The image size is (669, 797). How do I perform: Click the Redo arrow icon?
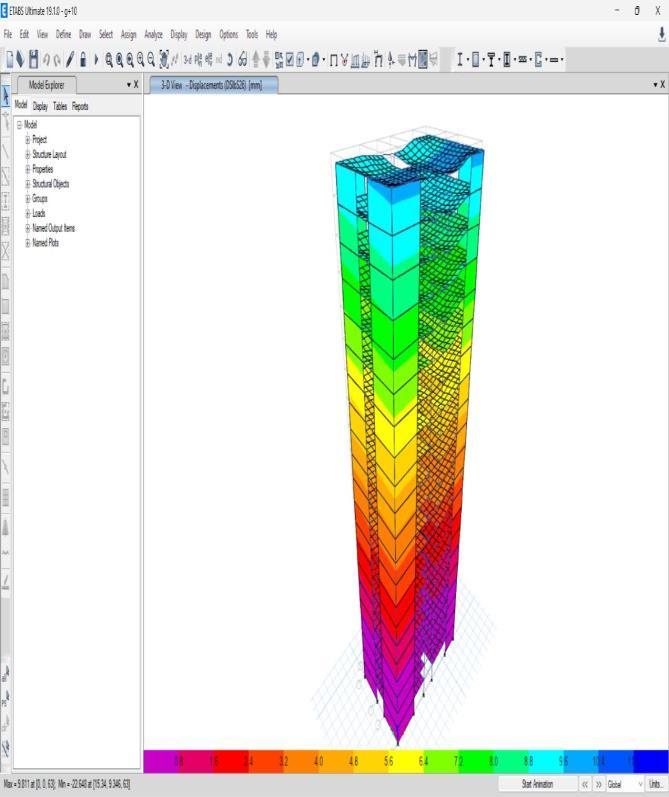57,60
